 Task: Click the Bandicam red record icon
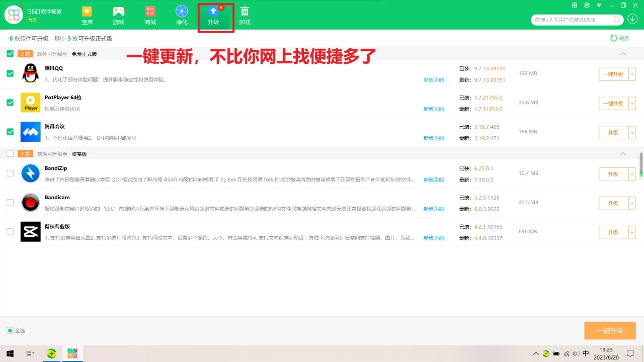point(30,203)
